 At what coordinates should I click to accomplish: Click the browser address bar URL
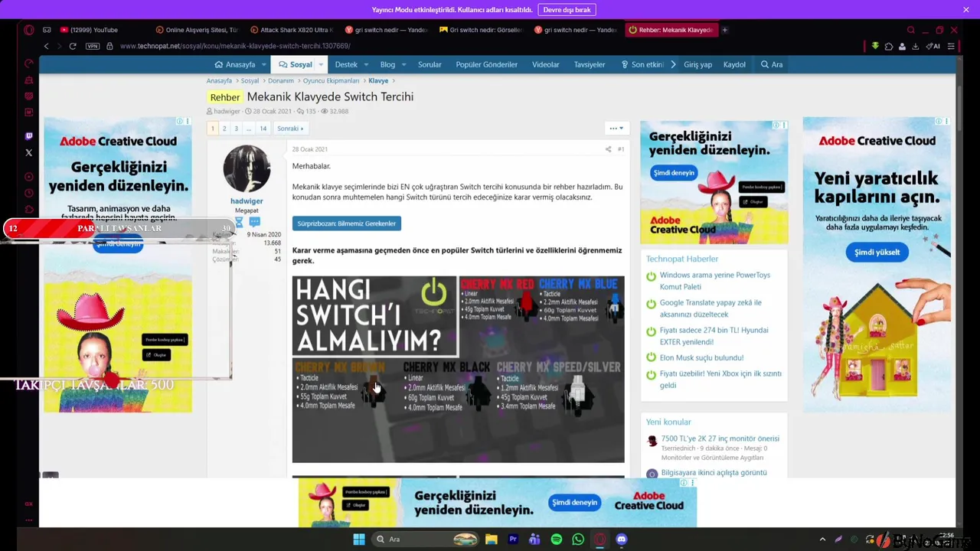(x=234, y=46)
